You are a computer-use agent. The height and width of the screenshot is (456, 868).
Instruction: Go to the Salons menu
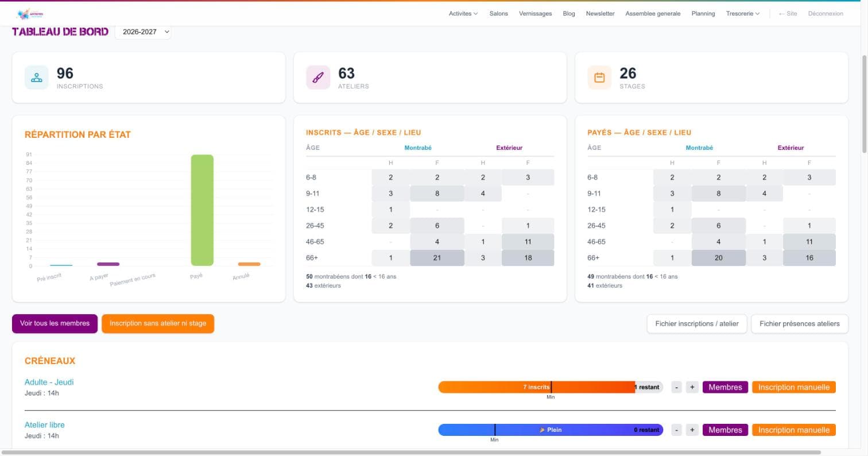click(x=498, y=14)
